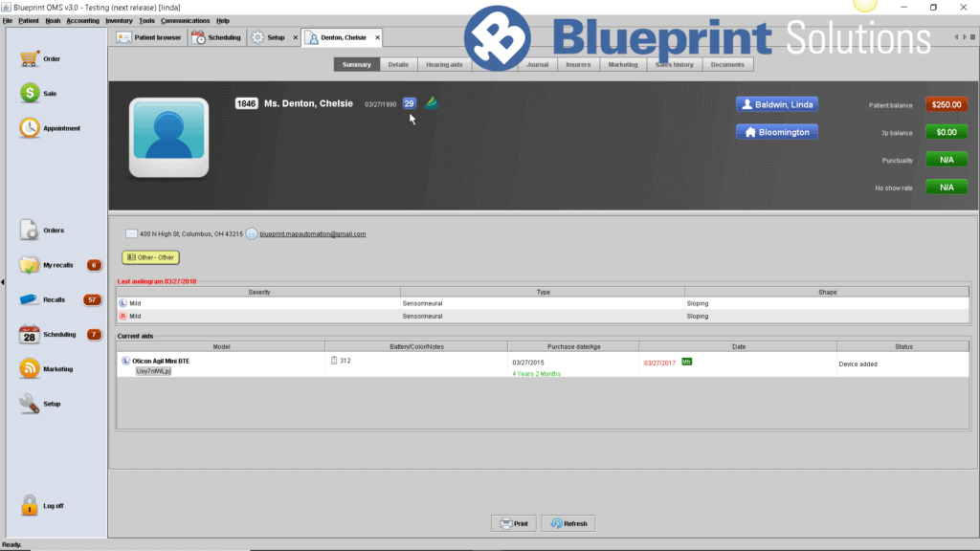Click the red warranty date 03/27/2017

[659, 363]
